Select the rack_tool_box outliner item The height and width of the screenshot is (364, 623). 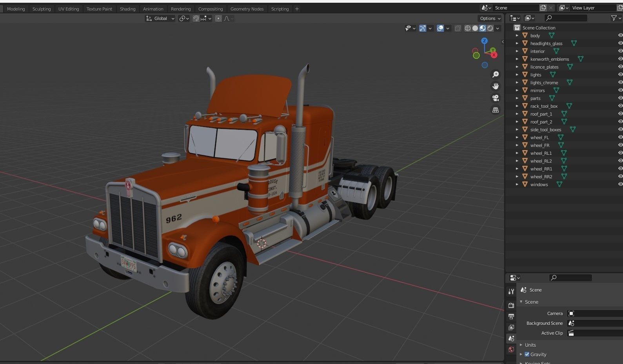[x=544, y=106]
